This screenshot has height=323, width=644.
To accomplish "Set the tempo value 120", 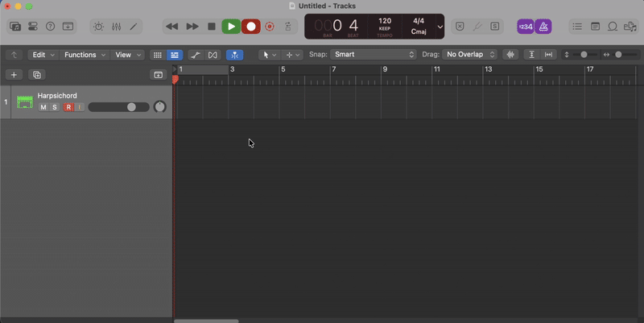I will 385,21.
